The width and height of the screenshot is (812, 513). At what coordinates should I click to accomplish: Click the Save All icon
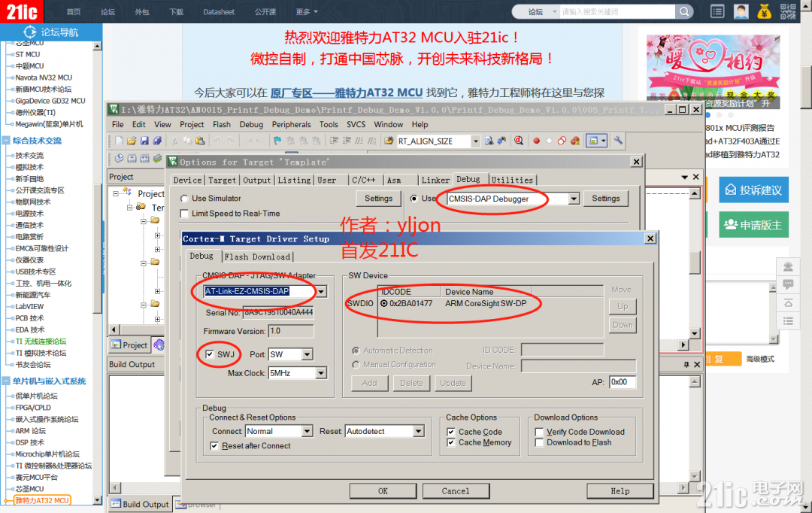click(157, 141)
